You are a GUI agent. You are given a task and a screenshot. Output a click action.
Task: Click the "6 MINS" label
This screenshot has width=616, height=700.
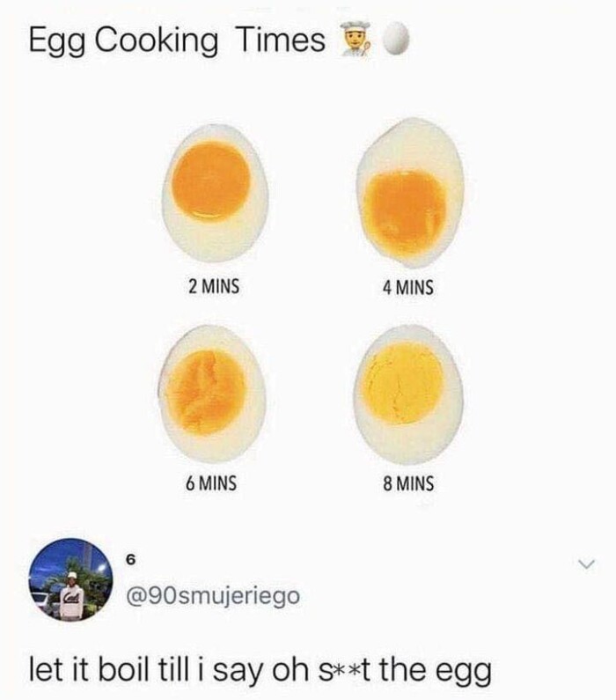pyautogui.click(x=213, y=483)
